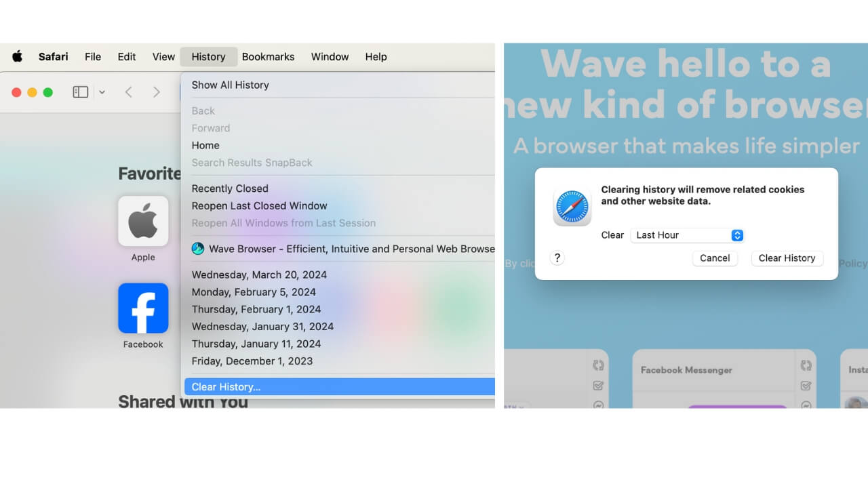The width and height of the screenshot is (868, 488).
Task: Click the back navigation arrow
Action: [x=128, y=91]
